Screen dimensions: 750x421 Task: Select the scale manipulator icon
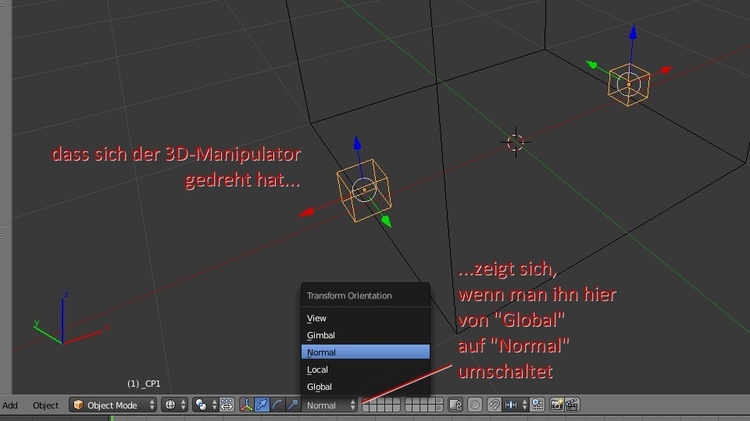[293, 405]
